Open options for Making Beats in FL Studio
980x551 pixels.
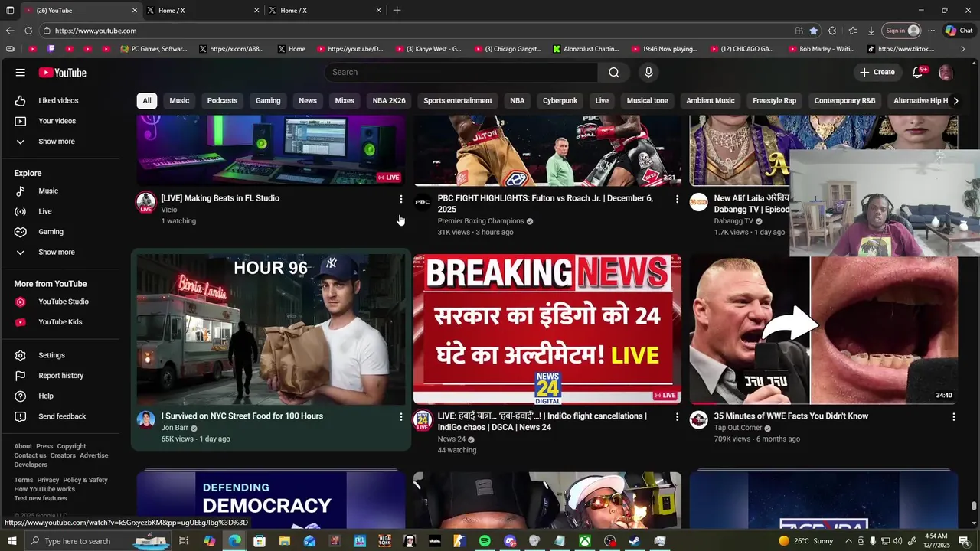[x=400, y=199]
